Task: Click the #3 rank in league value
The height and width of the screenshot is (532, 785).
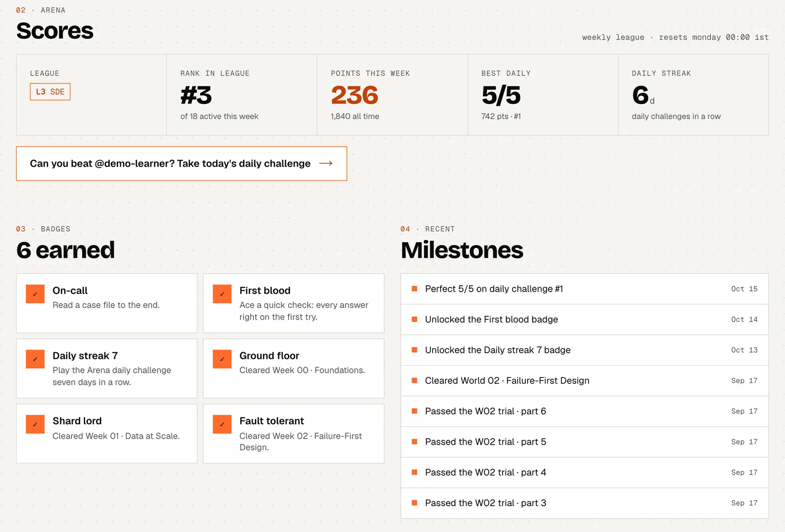Action: click(196, 95)
